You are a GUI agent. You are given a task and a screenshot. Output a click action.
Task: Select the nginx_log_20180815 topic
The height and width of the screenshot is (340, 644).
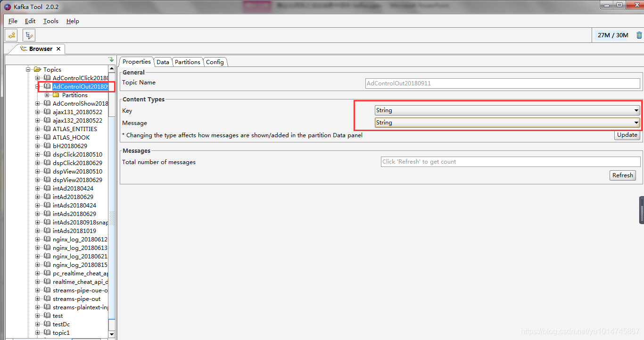tap(80, 265)
